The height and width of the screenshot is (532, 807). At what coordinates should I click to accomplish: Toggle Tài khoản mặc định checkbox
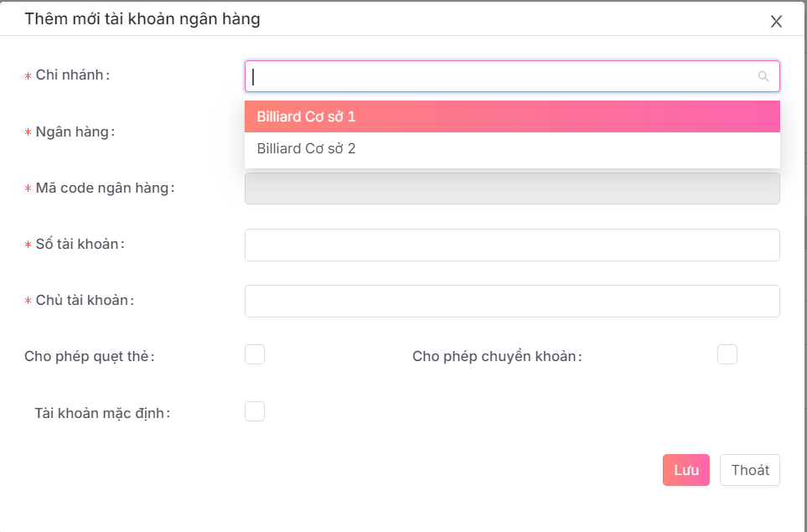255,411
